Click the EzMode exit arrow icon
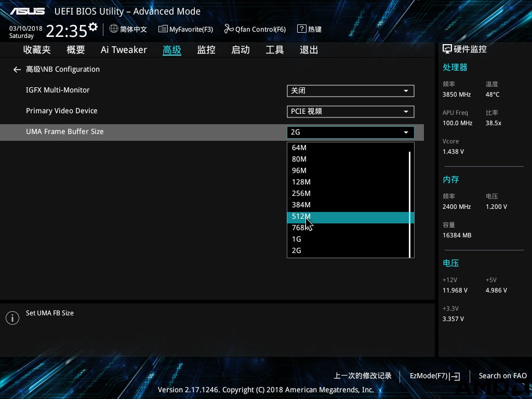Screen dimensions: 532x399 [455, 376]
